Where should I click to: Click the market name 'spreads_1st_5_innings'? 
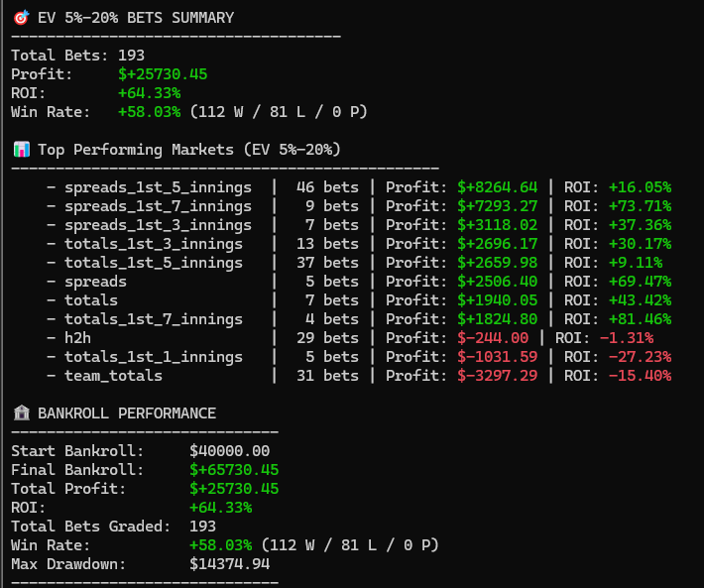(158, 187)
